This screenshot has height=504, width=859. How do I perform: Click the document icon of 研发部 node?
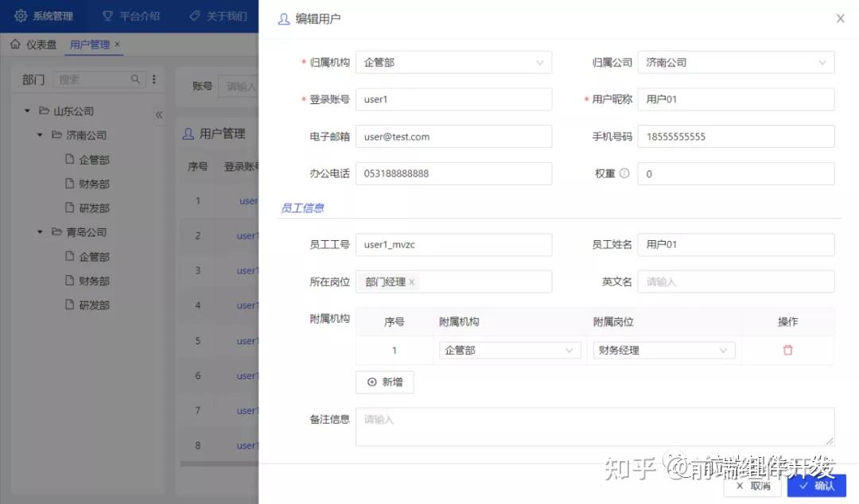(x=69, y=207)
